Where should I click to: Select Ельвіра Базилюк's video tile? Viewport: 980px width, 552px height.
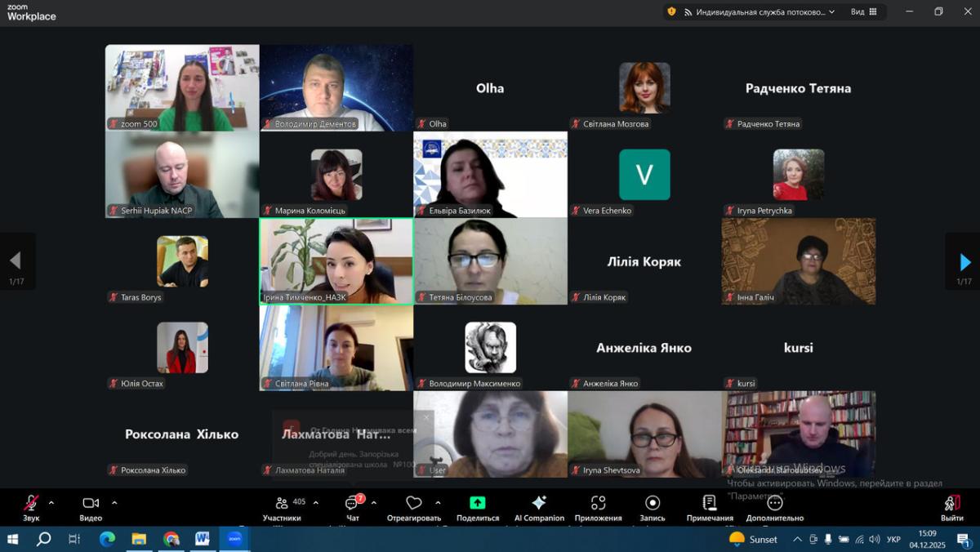(x=491, y=175)
